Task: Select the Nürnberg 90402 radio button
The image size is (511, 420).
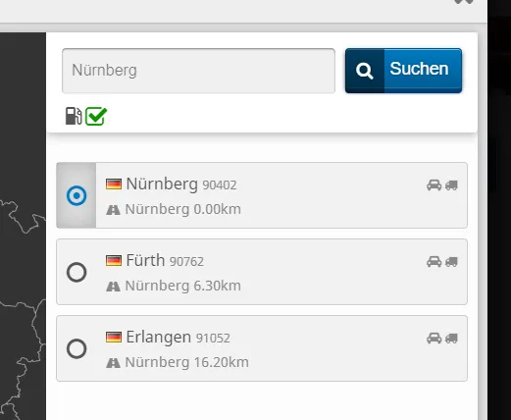Action: pos(77,195)
